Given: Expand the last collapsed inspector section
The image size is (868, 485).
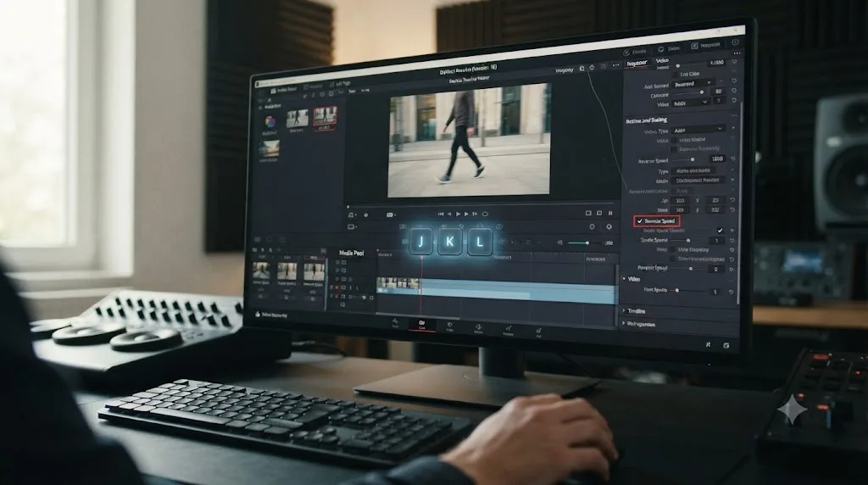Looking at the screenshot, I should (625, 324).
